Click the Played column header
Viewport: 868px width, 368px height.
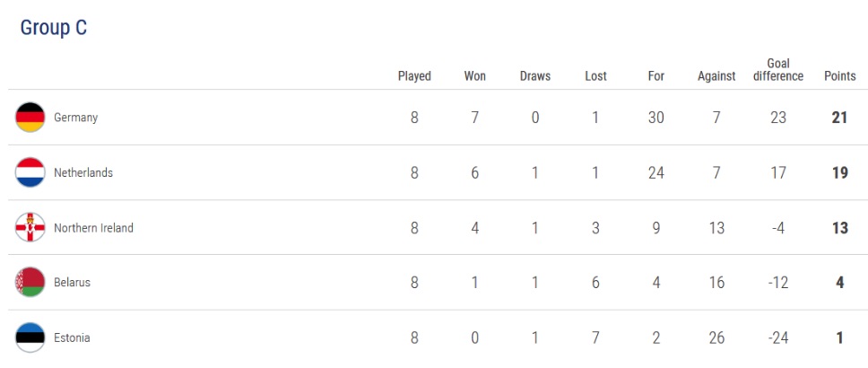point(414,76)
